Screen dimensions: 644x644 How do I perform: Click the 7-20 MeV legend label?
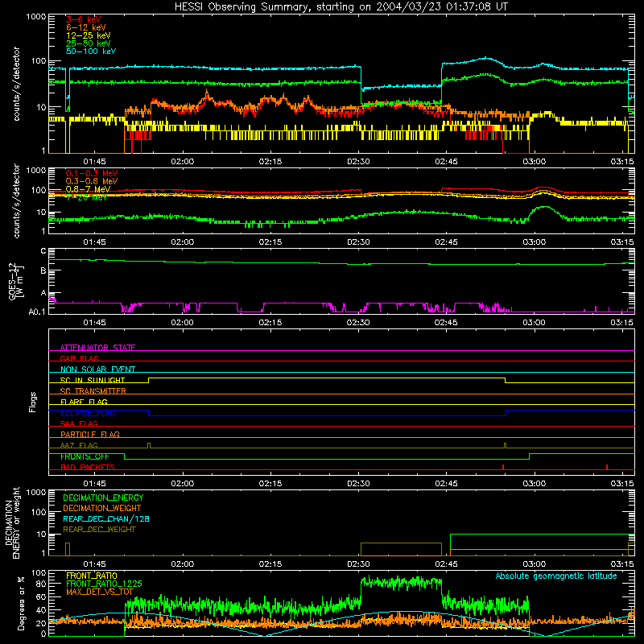click(x=86, y=197)
